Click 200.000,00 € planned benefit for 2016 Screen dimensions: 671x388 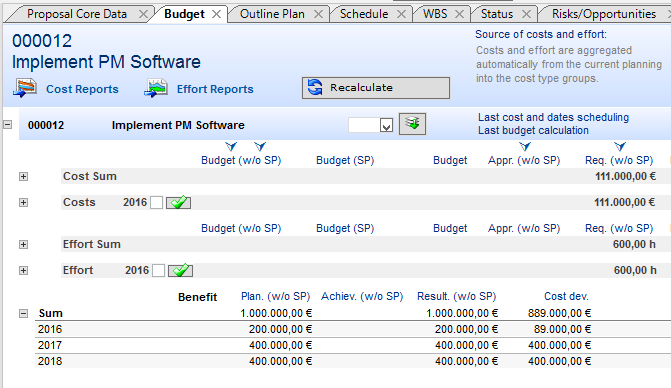point(280,329)
